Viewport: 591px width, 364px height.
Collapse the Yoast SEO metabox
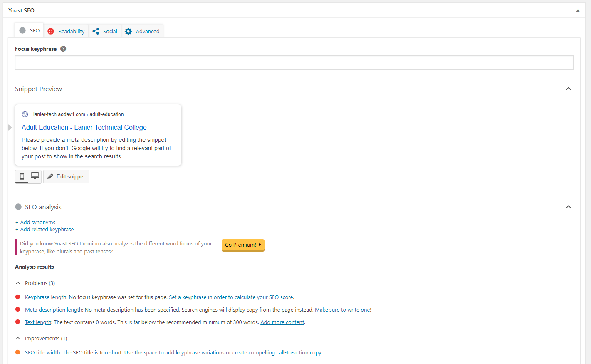[578, 10]
